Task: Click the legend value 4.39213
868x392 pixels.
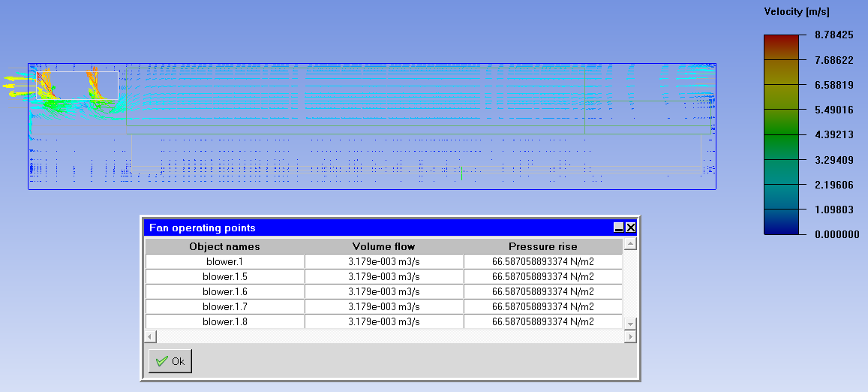Action: coord(833,134)
